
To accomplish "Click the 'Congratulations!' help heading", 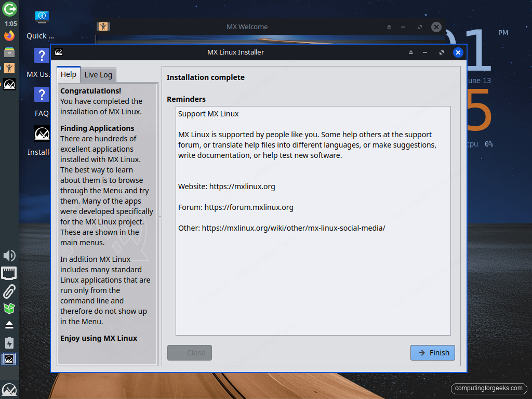I will pyautogui.click(x=90, y=91).
